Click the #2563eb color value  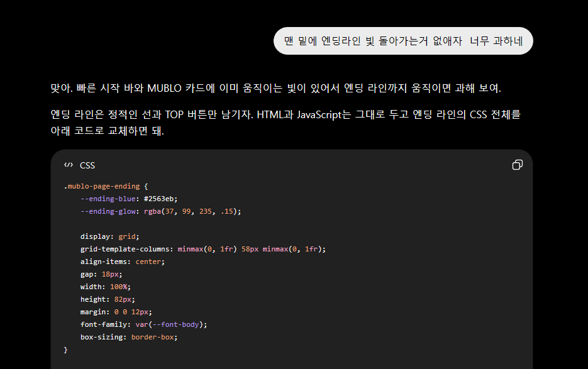tap(158, 199)
